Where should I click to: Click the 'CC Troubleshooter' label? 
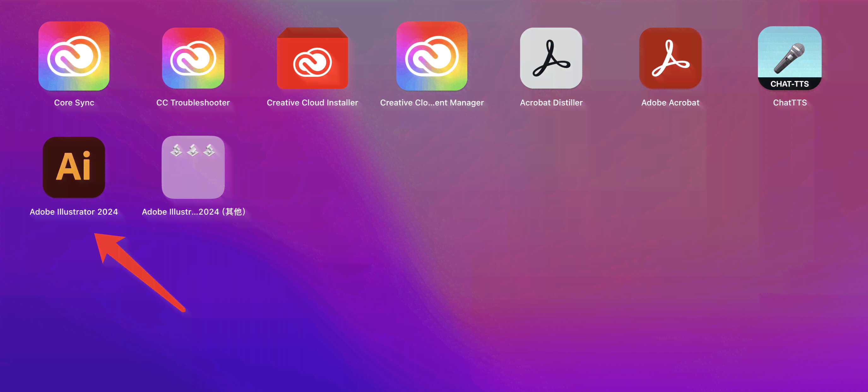pos(193,103)
